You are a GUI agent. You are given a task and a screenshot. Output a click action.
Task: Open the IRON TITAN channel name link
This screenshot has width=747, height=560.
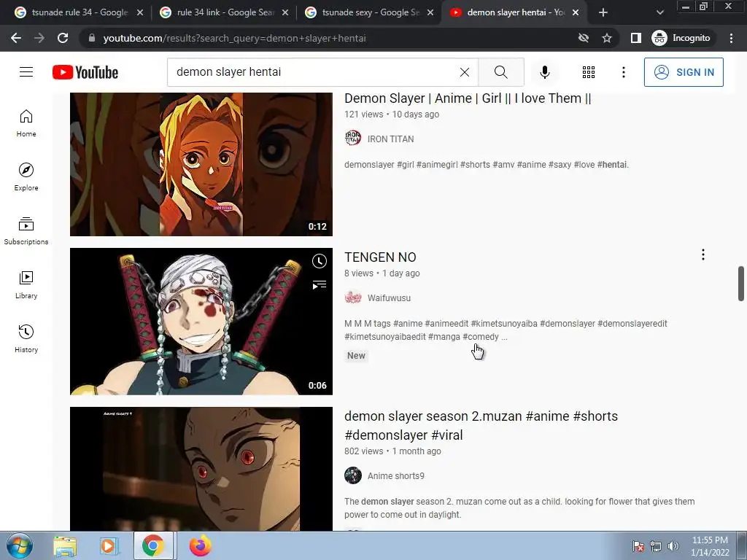click(391, 139)
